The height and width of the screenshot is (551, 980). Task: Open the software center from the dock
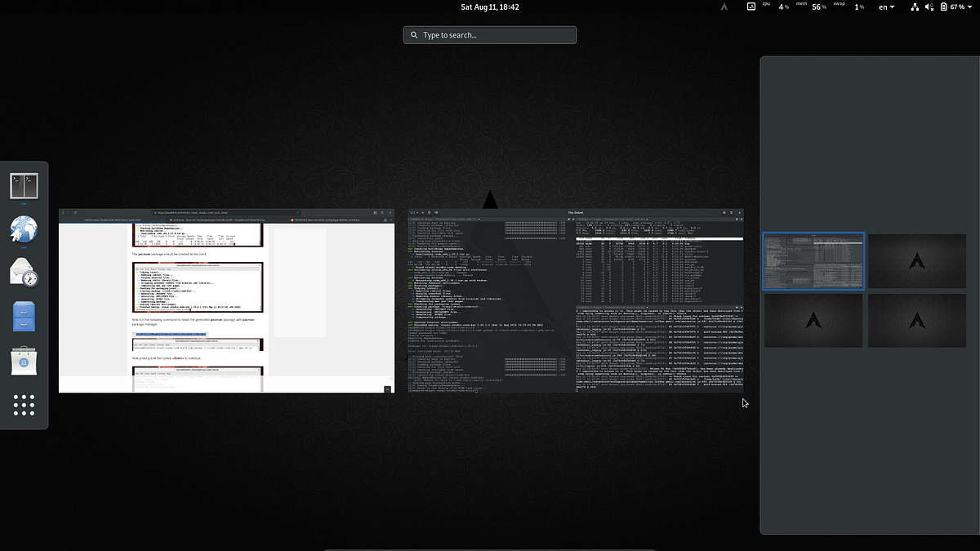(x=24, y=362)
